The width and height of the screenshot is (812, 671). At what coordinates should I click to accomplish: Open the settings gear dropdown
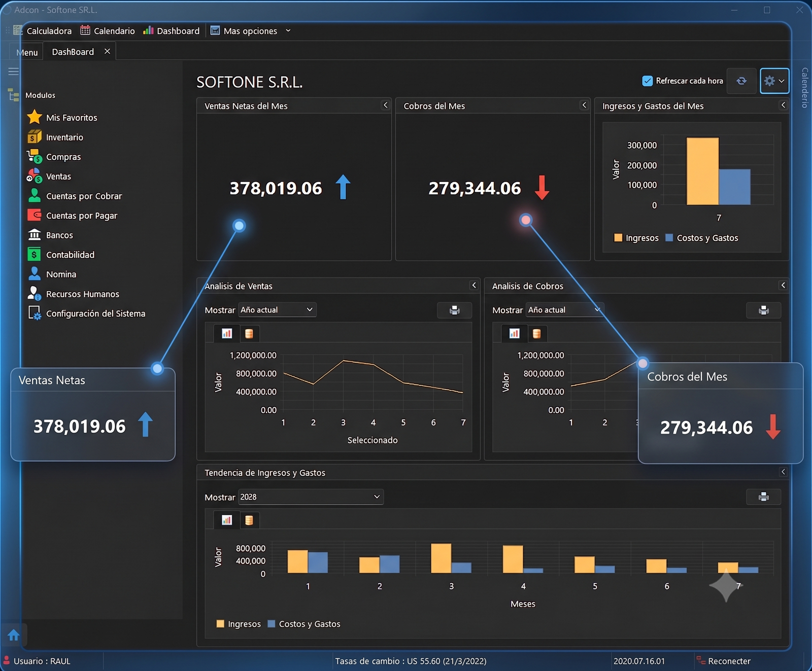(x=774, y=81)
